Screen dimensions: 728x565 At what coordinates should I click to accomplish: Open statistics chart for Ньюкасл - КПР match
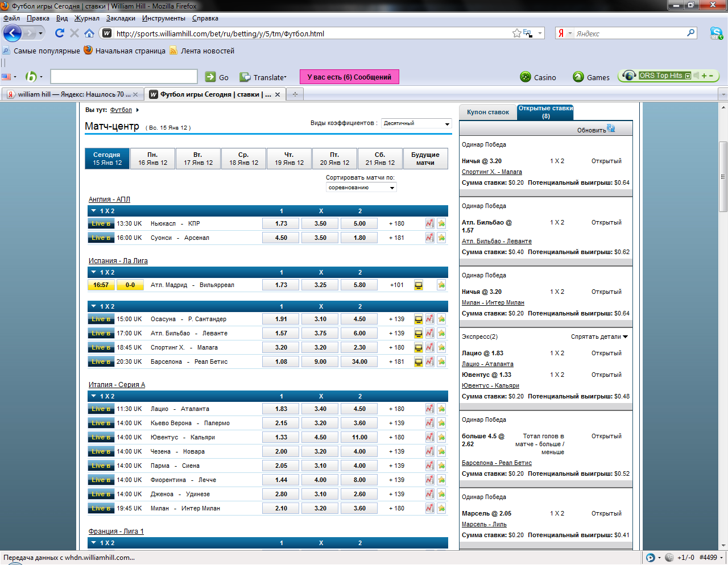[x=429, y=223]
